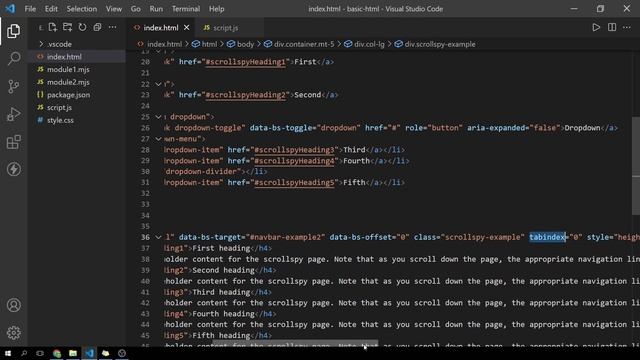Open Run and Debug view
640x360 pixels.
pyautogui.click(x=13, y=114)
